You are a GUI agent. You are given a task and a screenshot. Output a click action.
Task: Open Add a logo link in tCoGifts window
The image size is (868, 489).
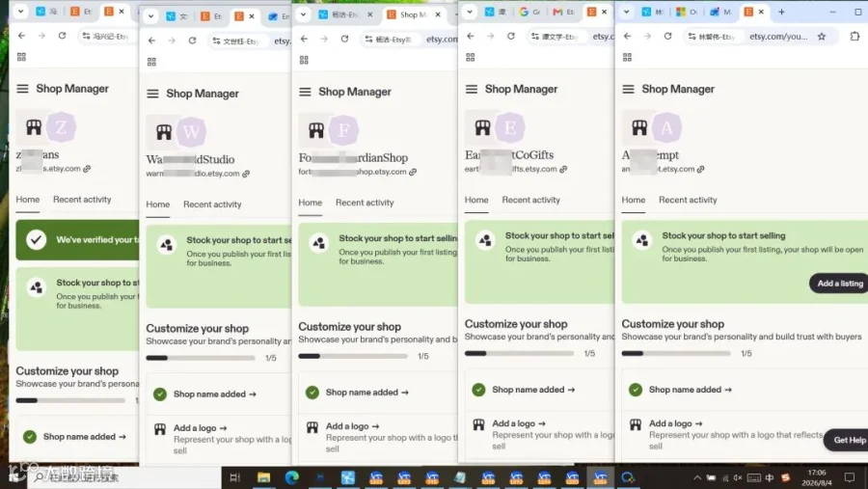pos(519,423)
